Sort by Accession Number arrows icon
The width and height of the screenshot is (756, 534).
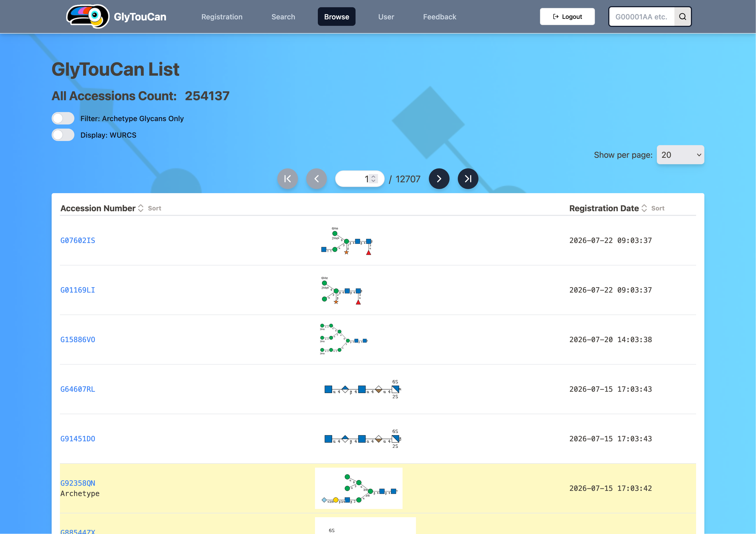point(141,208)
